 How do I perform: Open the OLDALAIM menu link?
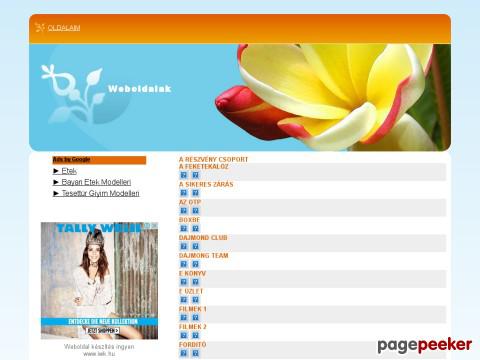(64, 28)
